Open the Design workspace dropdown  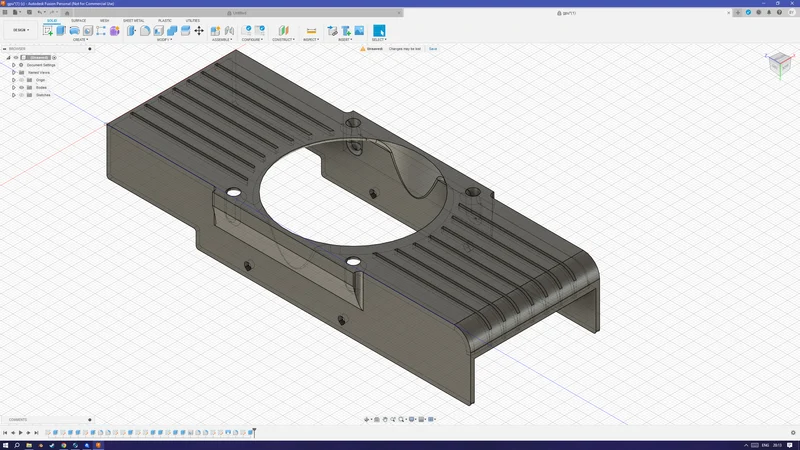click(x=21, y=30)
